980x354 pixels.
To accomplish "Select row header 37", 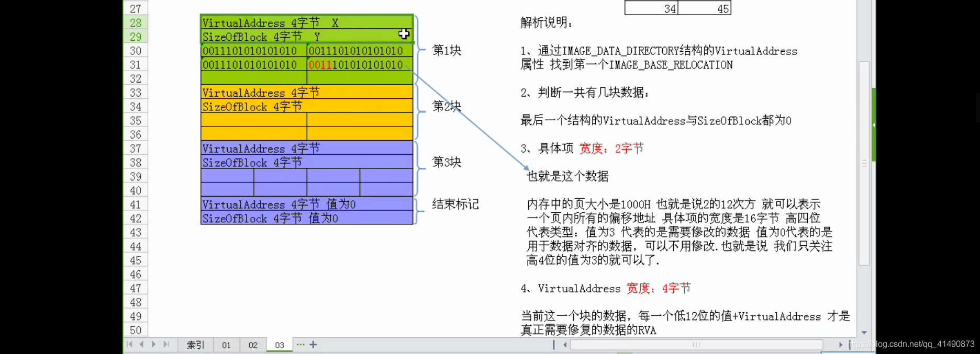I will click(x=136, y=149).
